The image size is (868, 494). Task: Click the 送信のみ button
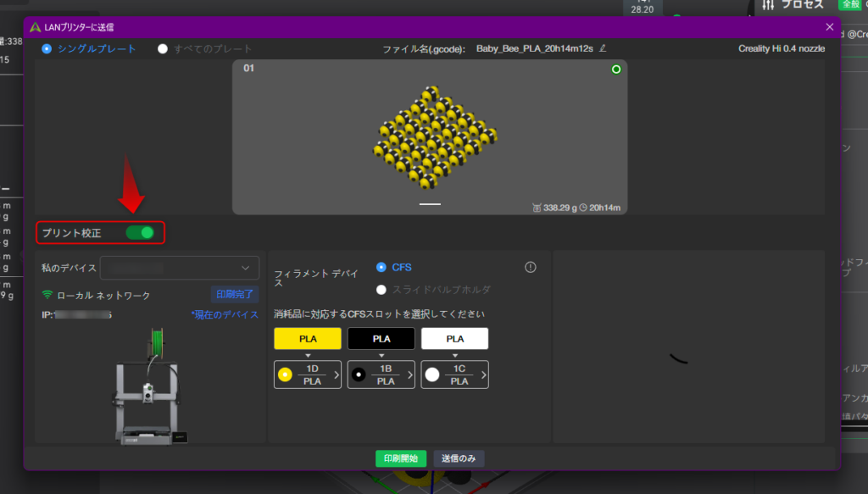[x=459, y=458]
